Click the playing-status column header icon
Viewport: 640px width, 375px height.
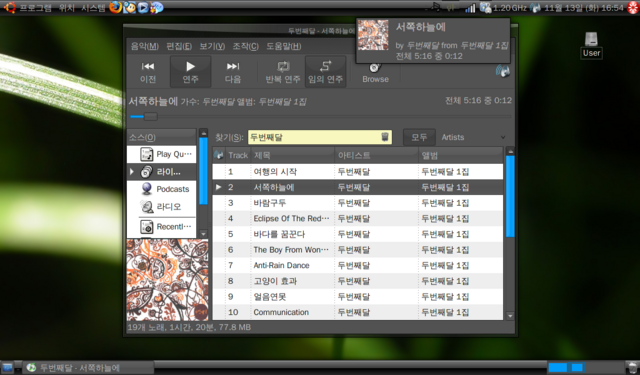click(x=219, y=155)
